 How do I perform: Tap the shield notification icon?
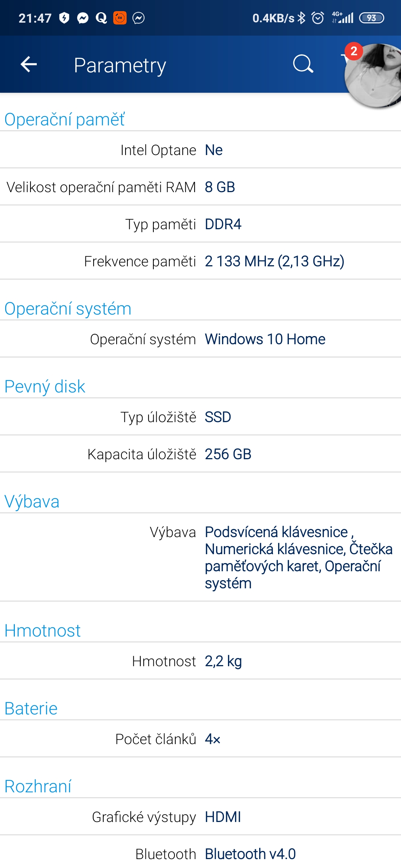coord(64,18)
